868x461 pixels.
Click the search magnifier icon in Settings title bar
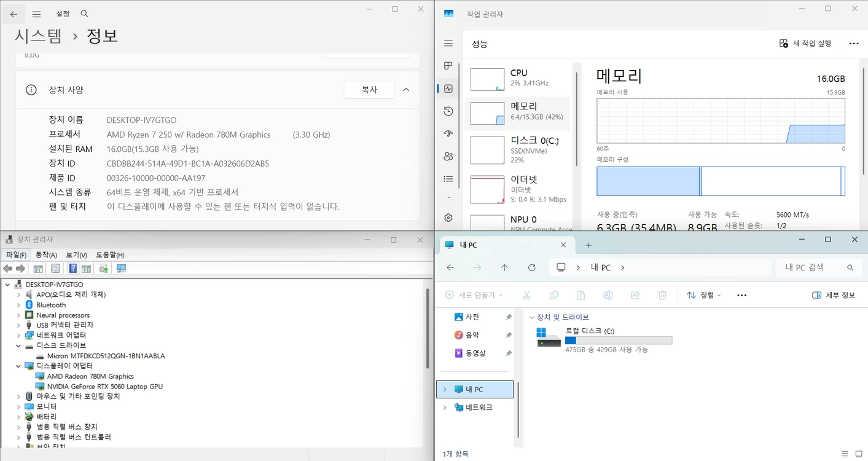[x=85, y=14]
